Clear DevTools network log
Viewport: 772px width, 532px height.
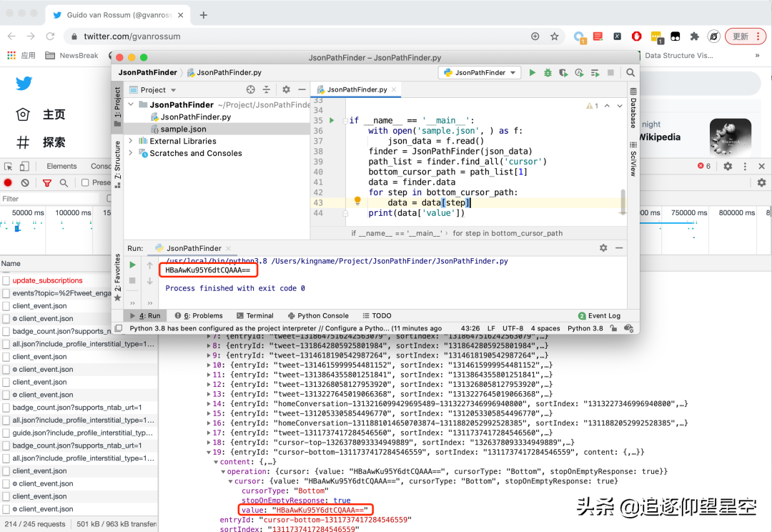point(25,183)
